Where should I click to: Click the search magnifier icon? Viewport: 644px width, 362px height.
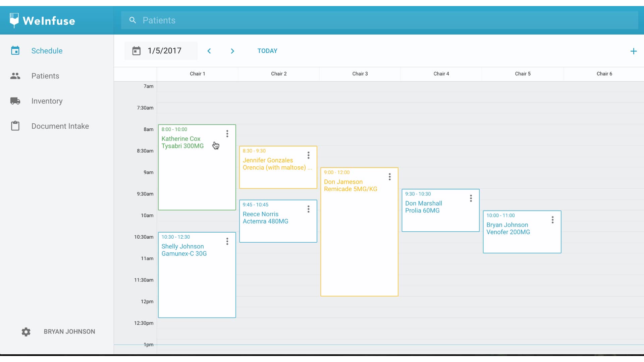[133, 20]
